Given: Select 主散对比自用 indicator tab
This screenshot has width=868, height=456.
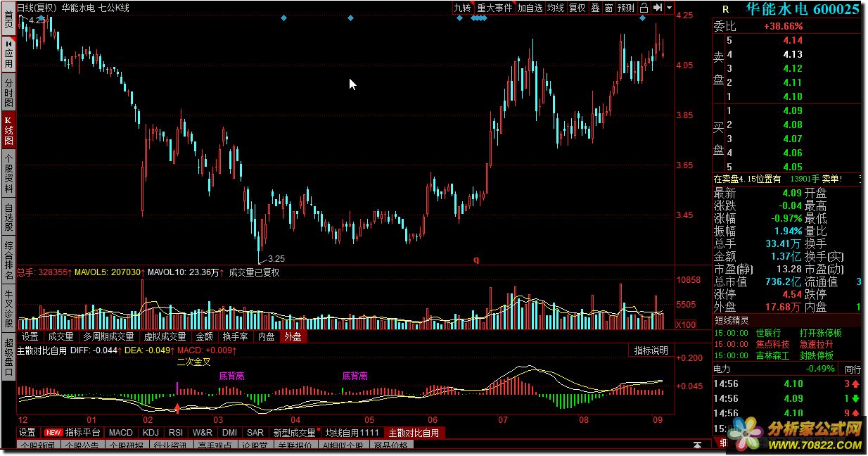Looking at the screenshot, I should (x=414, y=432).
